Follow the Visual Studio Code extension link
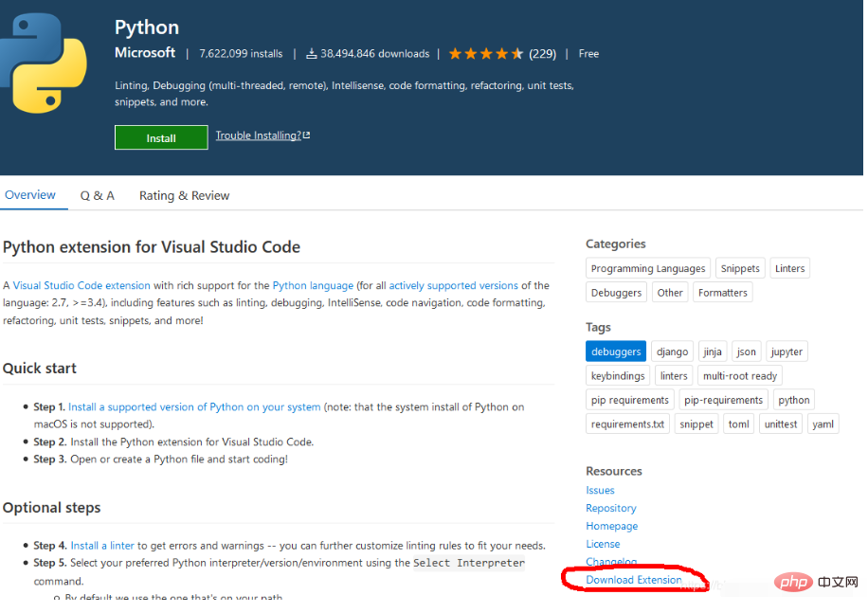The width and height of the screenshot is (868, 613). click(81, 285)
